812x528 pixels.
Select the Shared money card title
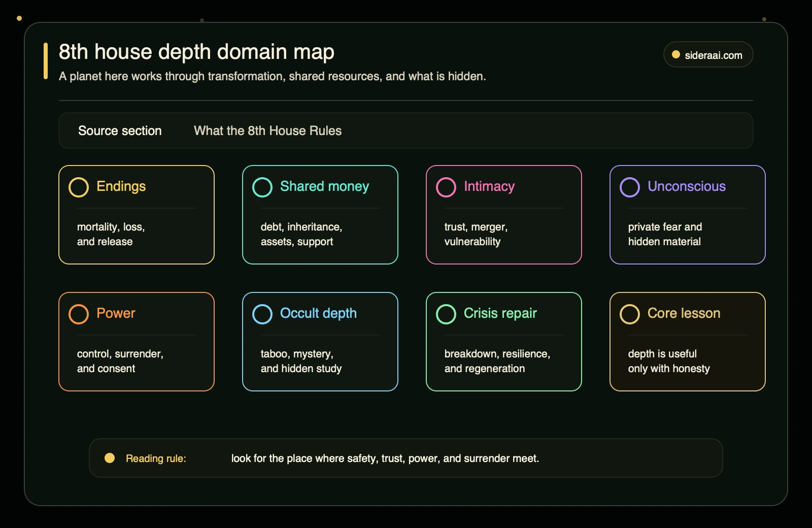324,187
